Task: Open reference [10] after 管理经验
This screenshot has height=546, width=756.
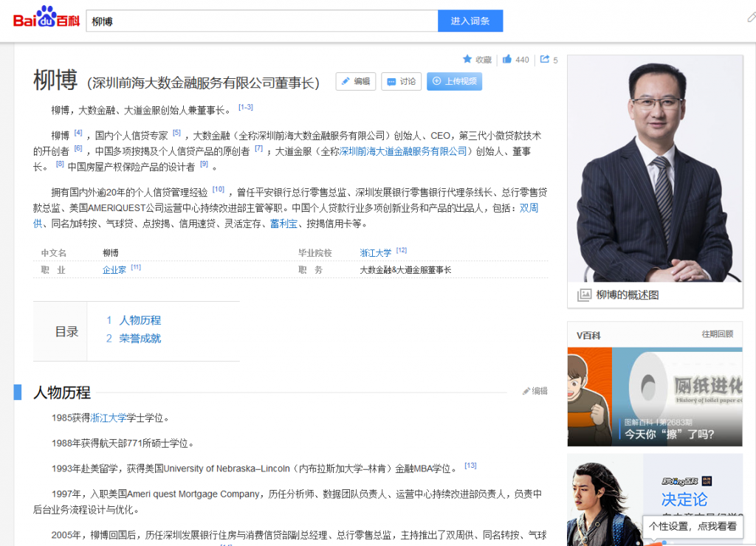Action: tap(219, 189)
